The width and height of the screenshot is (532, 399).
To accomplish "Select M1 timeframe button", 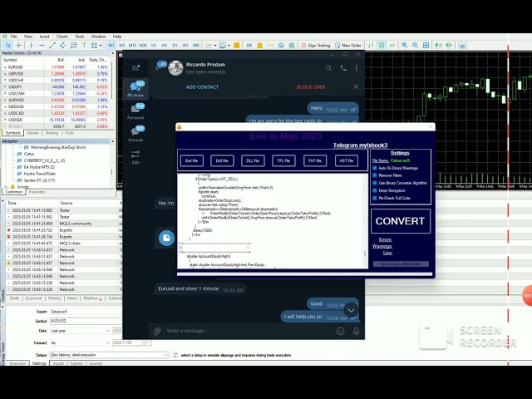I will [111, 45].
